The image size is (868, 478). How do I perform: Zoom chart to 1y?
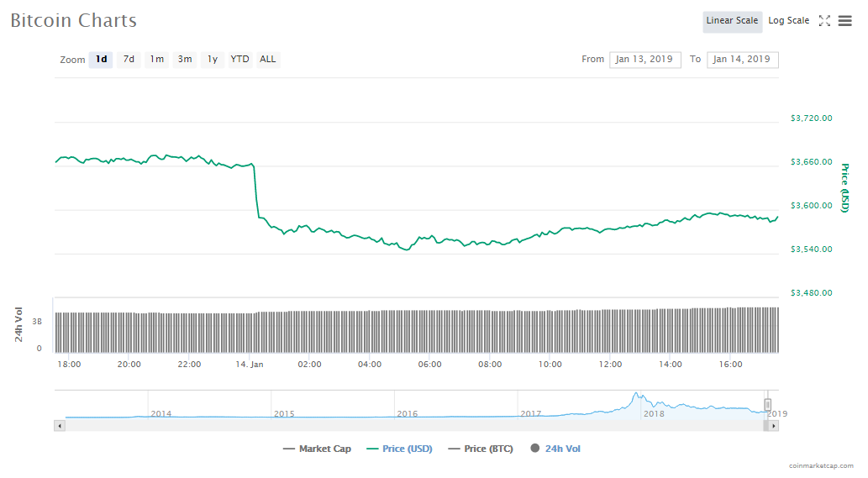pyautogui.click(x=213, y=60)
